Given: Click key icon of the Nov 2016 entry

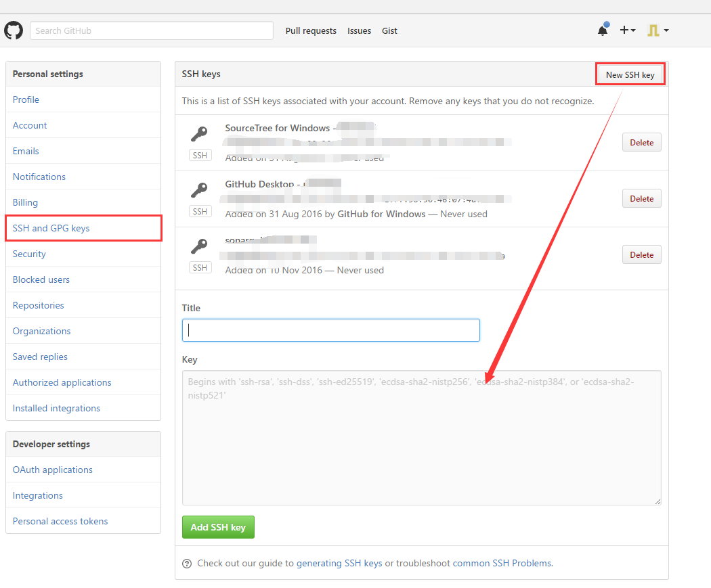Looking at the screenshot, I should click(199, 246).
